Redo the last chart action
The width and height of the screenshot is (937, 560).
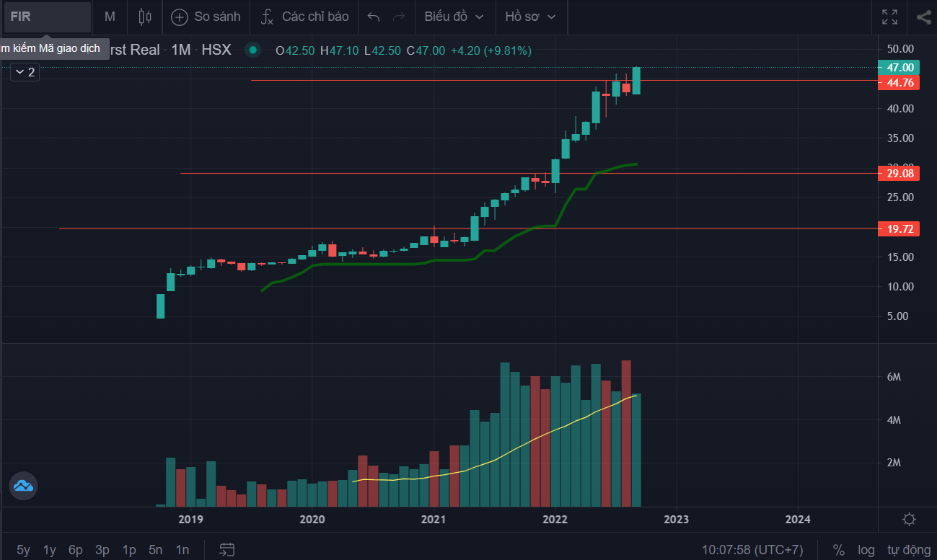pyautogui.click(x=398, y=17)
